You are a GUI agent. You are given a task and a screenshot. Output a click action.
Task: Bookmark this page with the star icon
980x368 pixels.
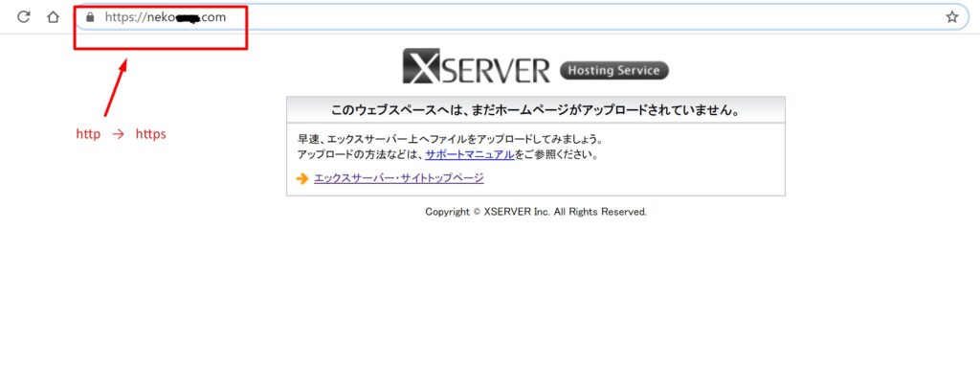tap(952, 17)
